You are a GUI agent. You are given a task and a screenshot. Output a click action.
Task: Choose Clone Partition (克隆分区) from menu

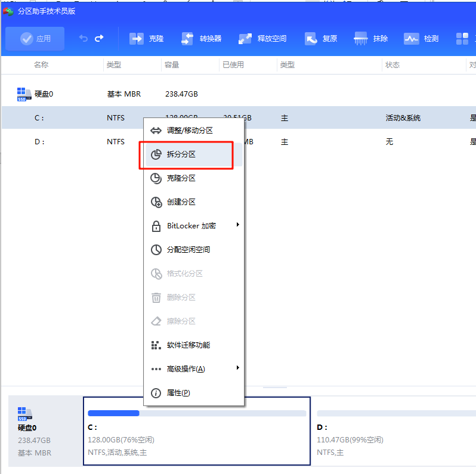pyautogui.click(x=181, y=178)
